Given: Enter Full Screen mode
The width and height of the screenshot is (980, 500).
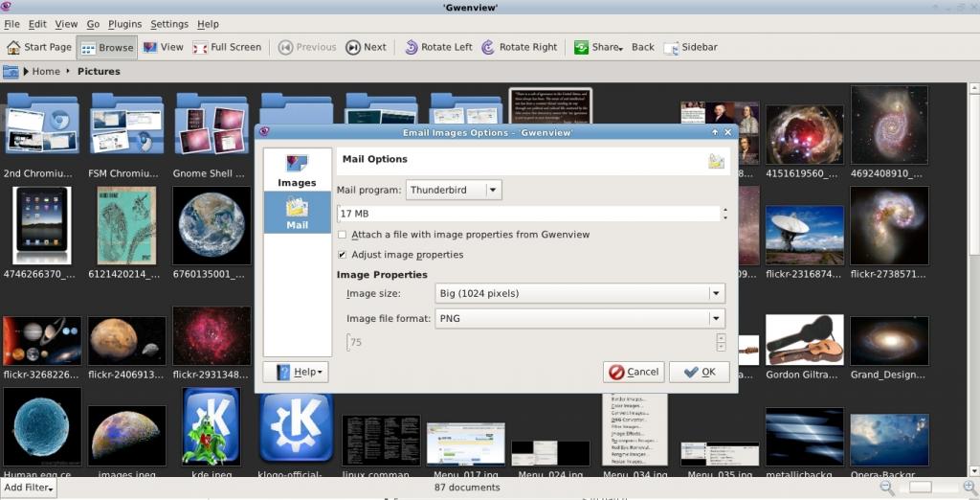Looking at the screenshot, I should [x=227, y=47].
